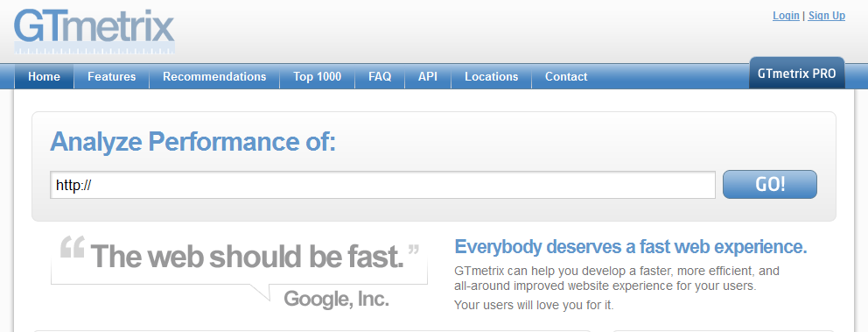The height and width of the screenshot is (332, 868).
Task: Open the Contact page
Action: click(x=566, y=76)
